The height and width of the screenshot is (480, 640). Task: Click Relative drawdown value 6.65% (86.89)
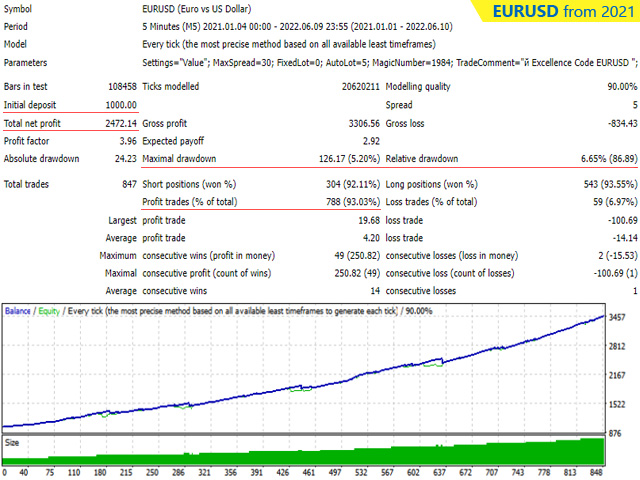[x=609, y=158]
